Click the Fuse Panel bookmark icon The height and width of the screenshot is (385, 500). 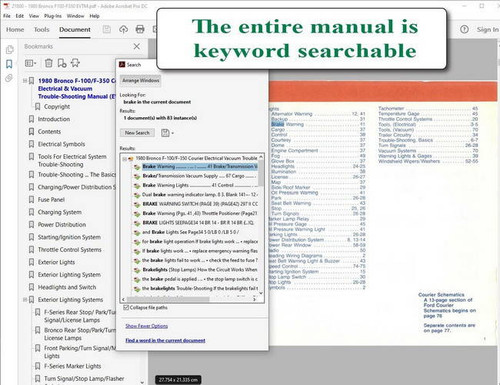[31, 200]
